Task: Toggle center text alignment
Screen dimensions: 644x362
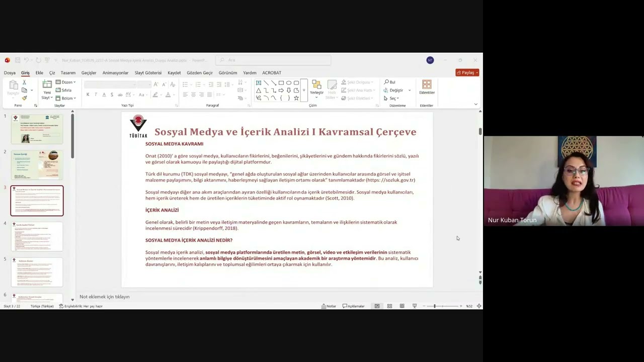Action: tap(193, 95)
